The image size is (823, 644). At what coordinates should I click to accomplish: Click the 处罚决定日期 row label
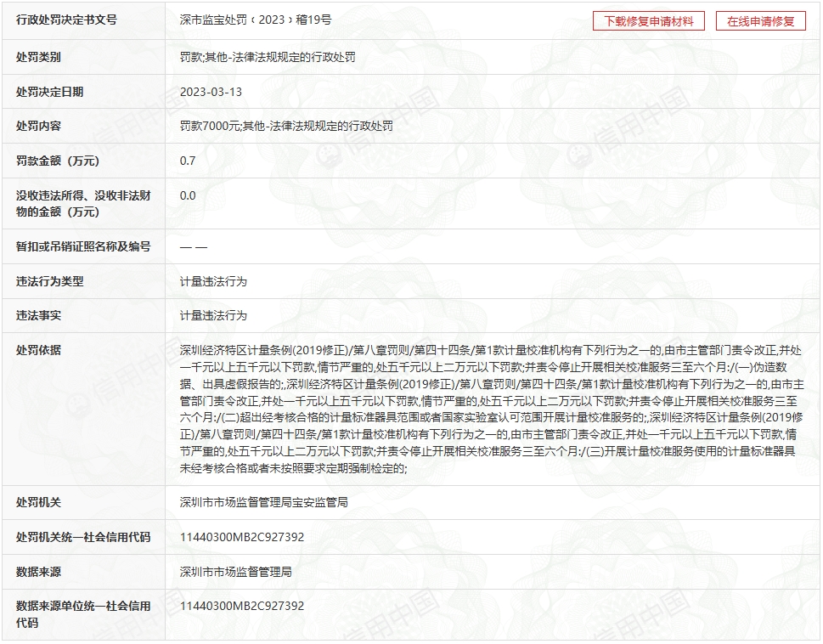49,92
